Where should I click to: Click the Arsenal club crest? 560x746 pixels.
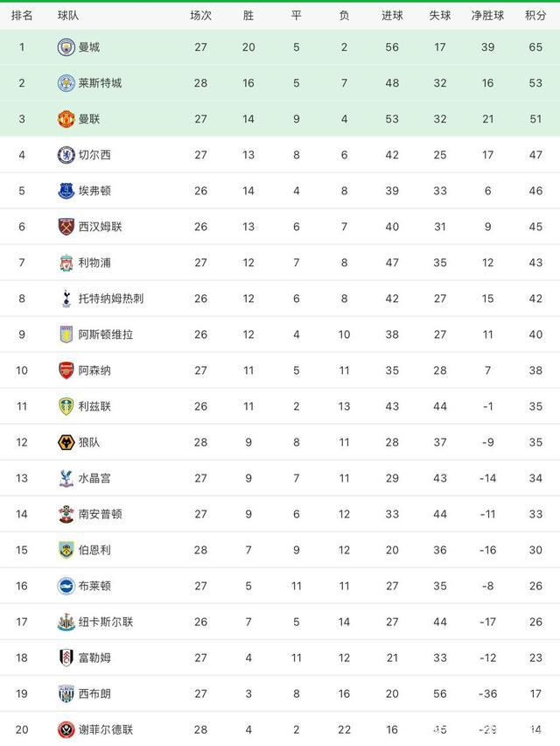pyautogui.click(x=66, y=370)
